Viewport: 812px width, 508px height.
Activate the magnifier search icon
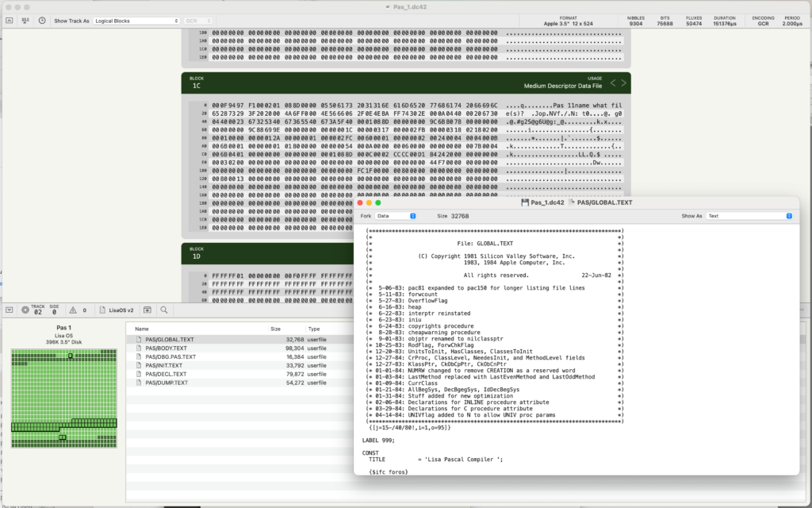click(164, 310)
